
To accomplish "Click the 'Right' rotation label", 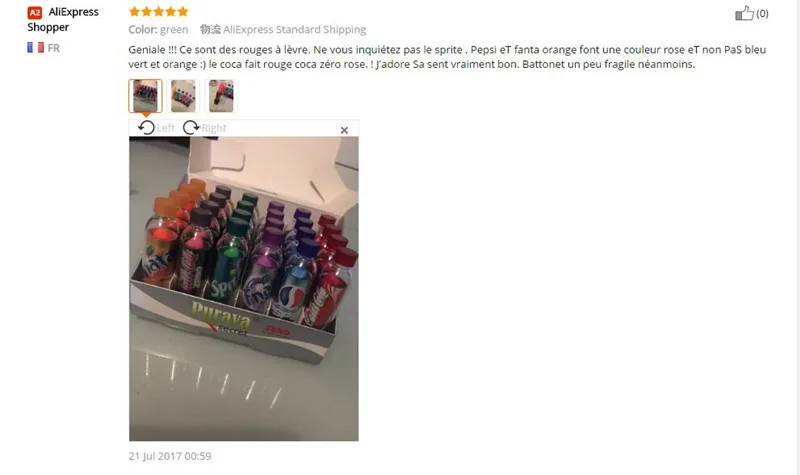I will point(214,128).
